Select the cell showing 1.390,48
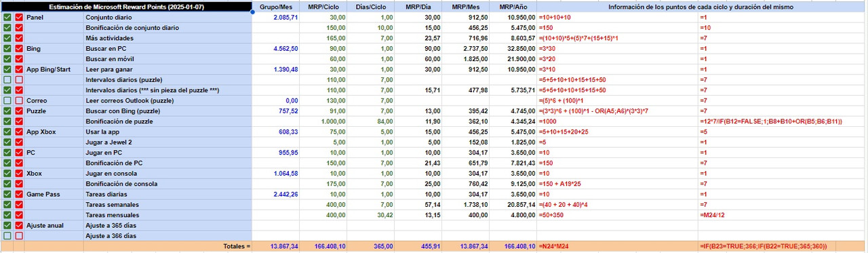This screenshot has width=868, height=253. (276, 69)
